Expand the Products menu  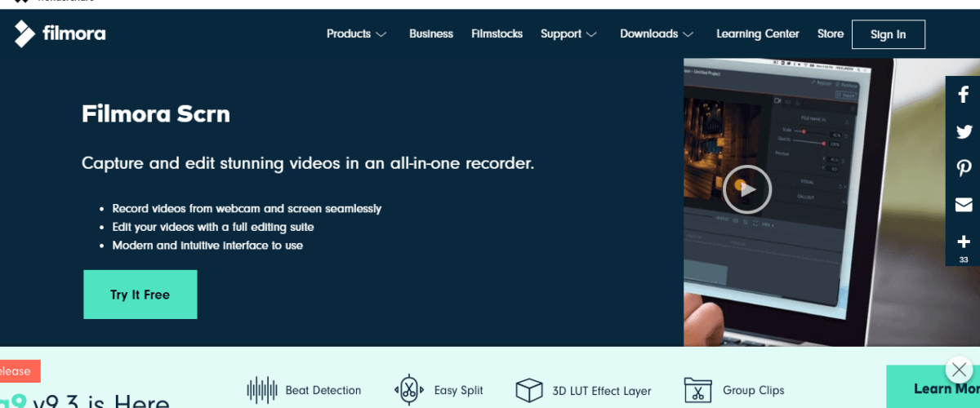[356, 34]
